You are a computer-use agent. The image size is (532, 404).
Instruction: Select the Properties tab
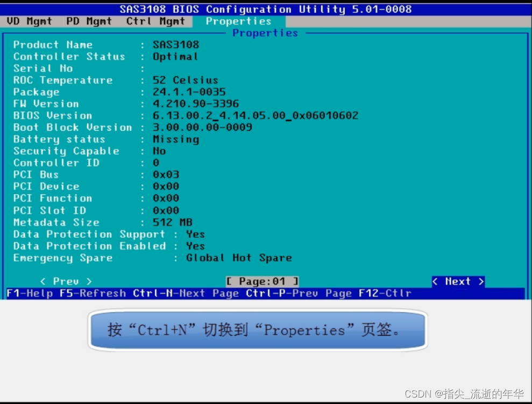click(x=239, y=22)
